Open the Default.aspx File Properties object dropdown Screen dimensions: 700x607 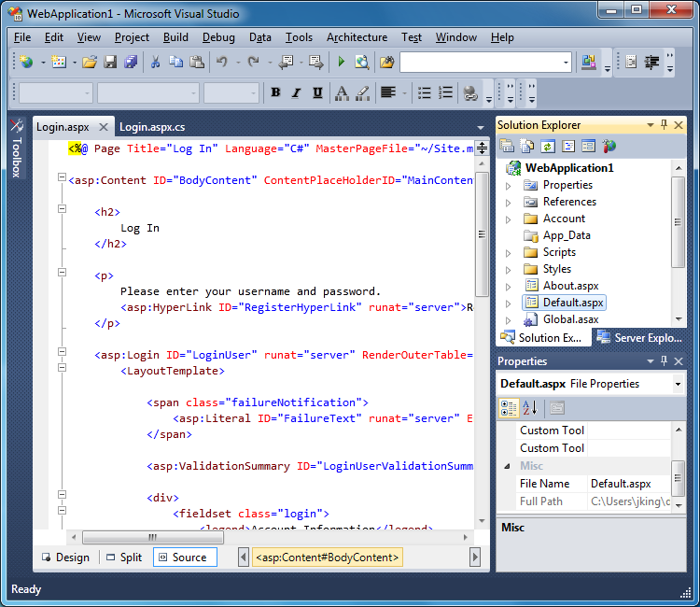click(x=679, y=384)
